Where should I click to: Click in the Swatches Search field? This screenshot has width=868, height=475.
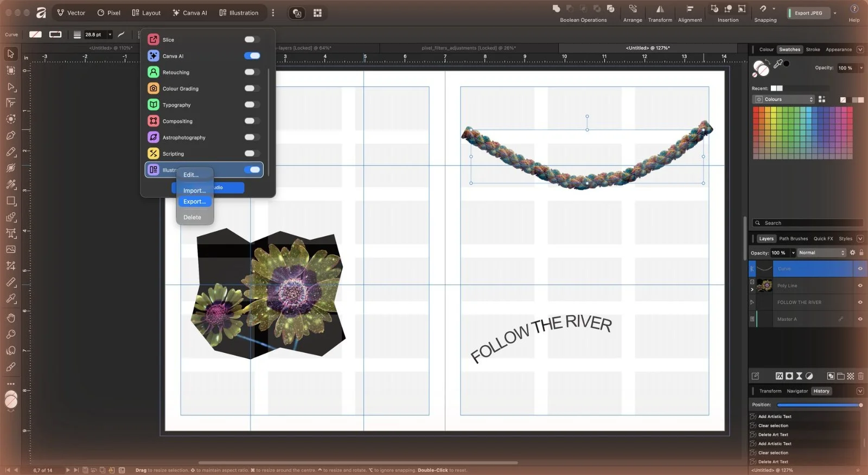(808, 223)
